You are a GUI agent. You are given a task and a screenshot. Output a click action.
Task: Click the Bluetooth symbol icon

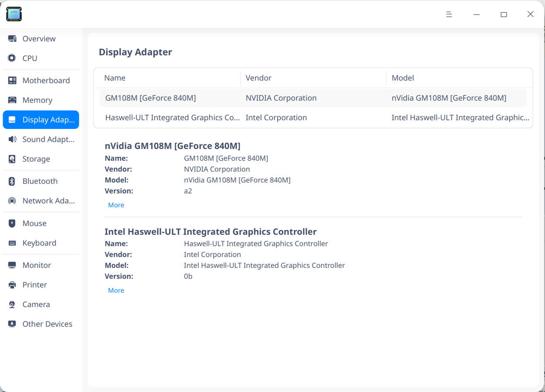[12, 181]
